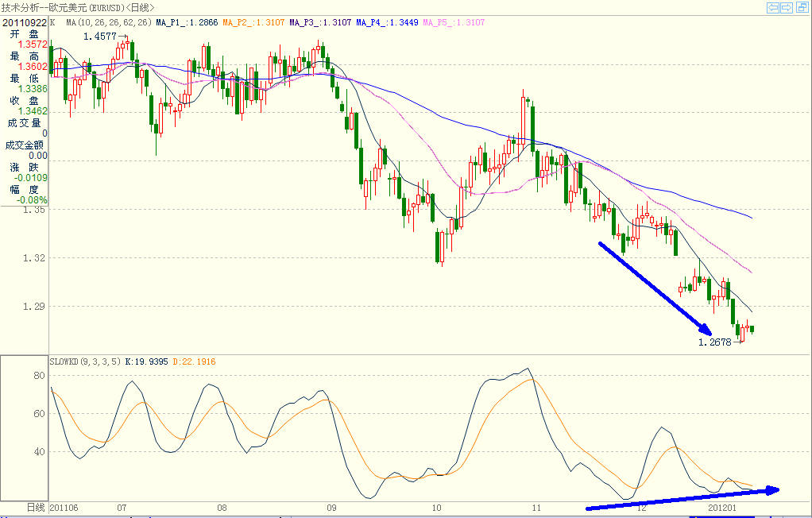Click the 40 level on the SLOWKD axis
The height and width of the screenshot is (518, 812).
(39, 452)
